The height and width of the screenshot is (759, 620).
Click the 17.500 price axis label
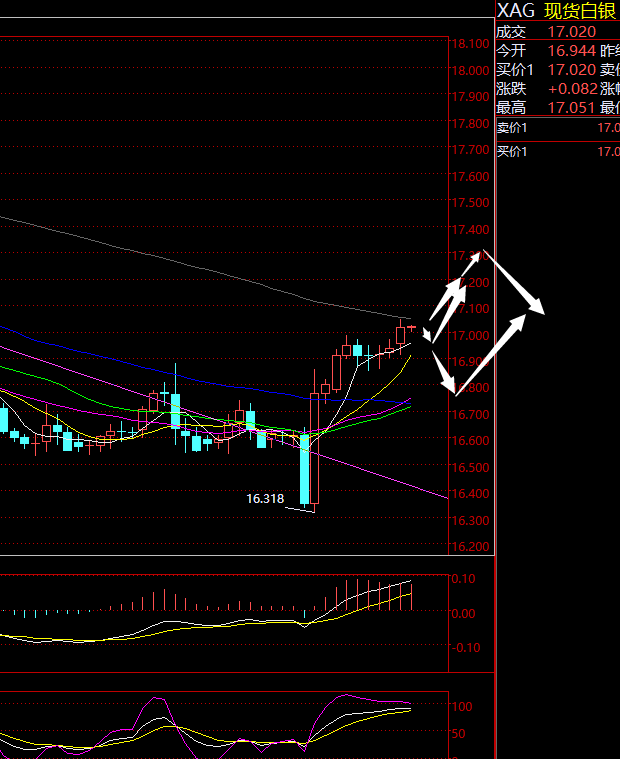click(470, 203)
